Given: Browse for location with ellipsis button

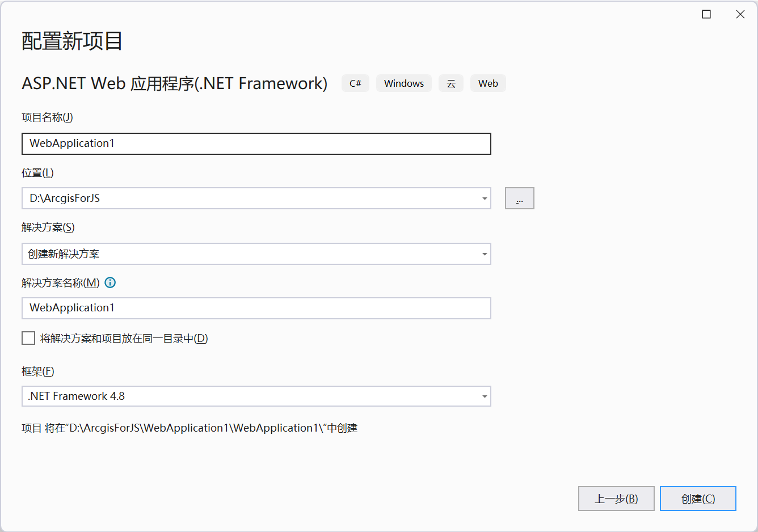Looking at the screenshot, I should click(x=520, y=199).
